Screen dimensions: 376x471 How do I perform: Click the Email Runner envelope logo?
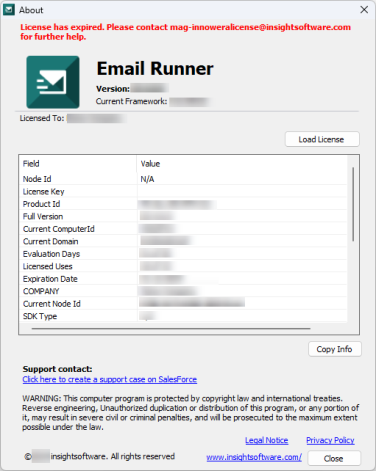(x=53, y=82)
